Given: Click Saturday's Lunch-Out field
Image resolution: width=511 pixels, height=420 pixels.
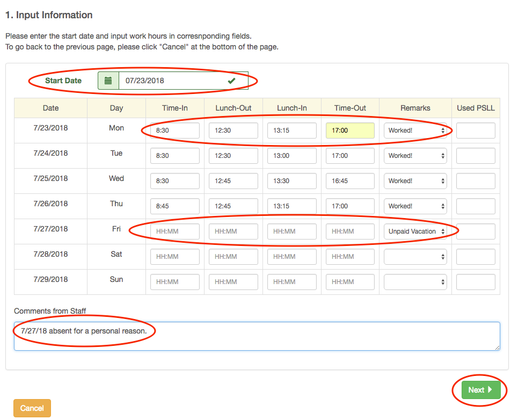Looking at the screenshot, I should pos(233,257).
